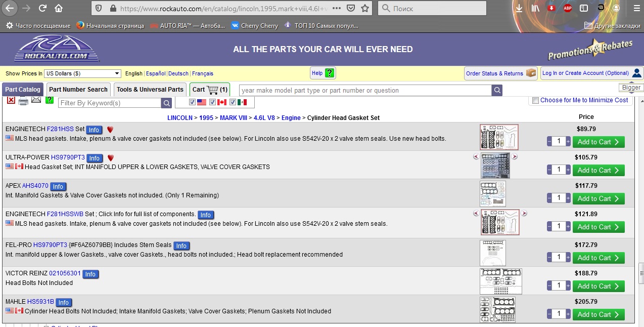Toggle the US flag checkbox
Image resolution: width=644 pixels, height=327 pixels.
tap(192, 102)
